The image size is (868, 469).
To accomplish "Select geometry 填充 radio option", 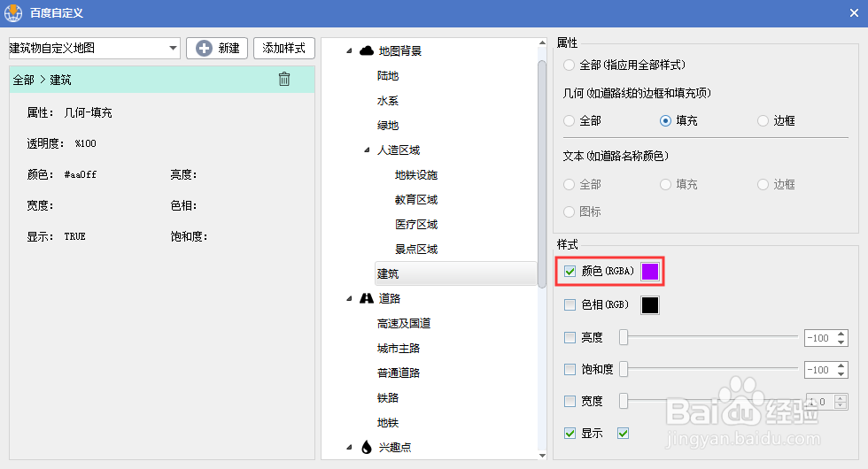I will tap(666, 120).
